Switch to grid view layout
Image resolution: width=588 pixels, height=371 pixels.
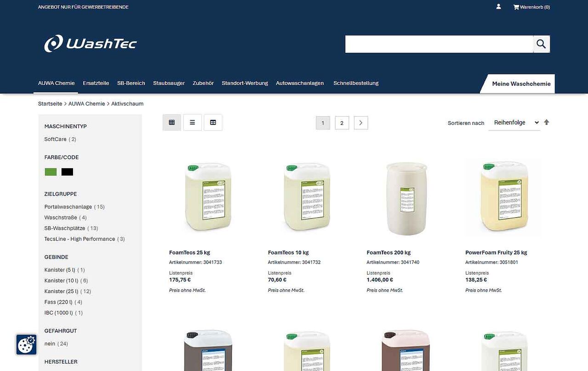[172, 123]
